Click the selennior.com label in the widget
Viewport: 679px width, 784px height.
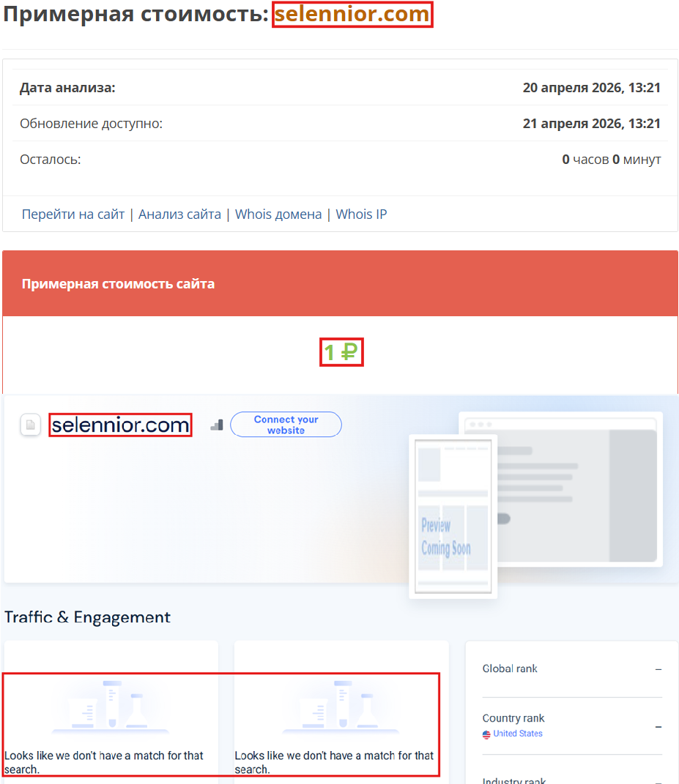point(120,425)
